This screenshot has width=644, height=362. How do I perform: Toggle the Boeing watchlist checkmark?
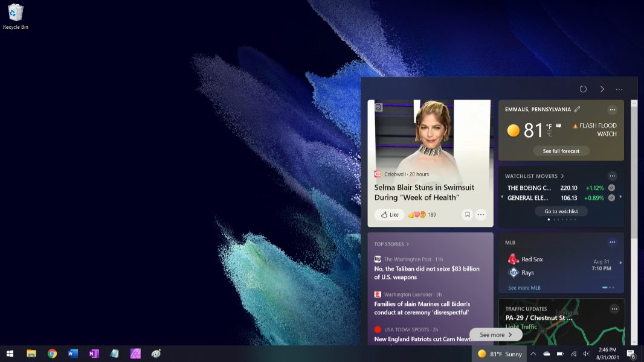(x=611, y=188)
